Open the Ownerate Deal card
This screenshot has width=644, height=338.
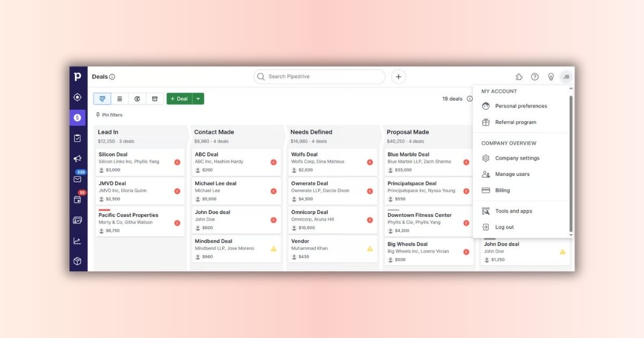[x=333, y=191]
